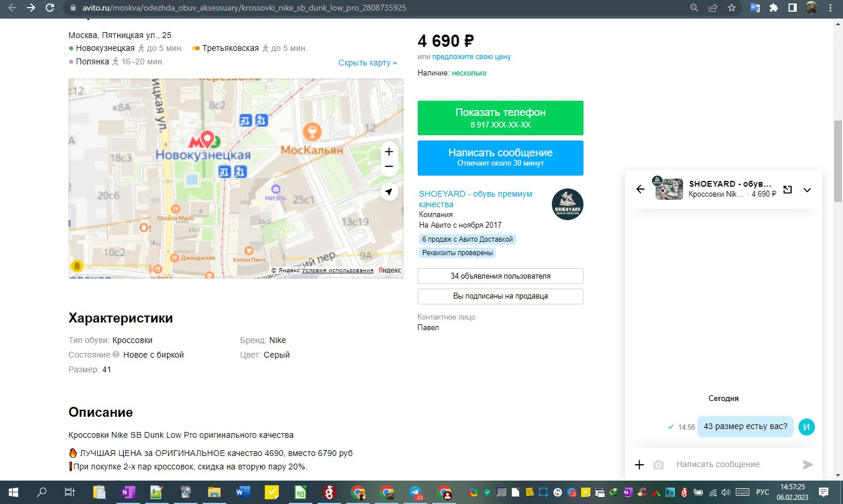Share this page via address bar icon
Image resolution: width=843 pixels, height=504 pixels.
713,8
